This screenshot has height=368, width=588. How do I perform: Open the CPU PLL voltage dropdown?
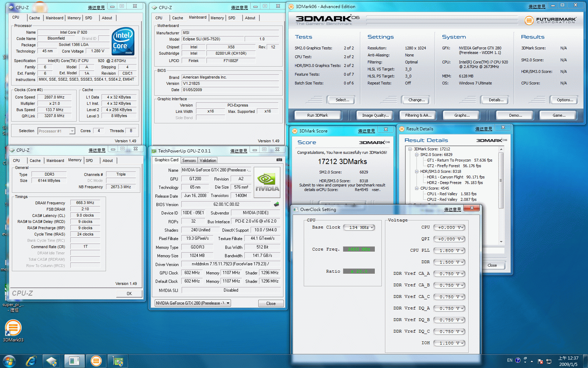pos(449,251)
